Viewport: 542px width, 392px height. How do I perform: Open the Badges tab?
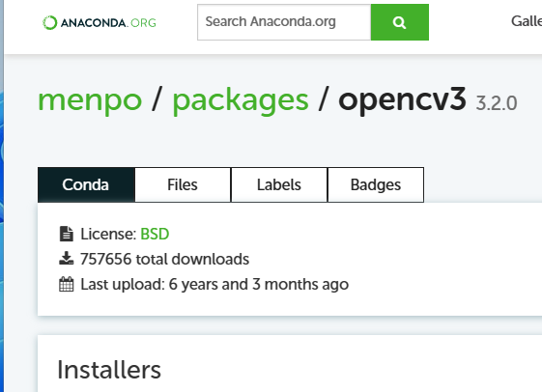[x=376, y=184]
